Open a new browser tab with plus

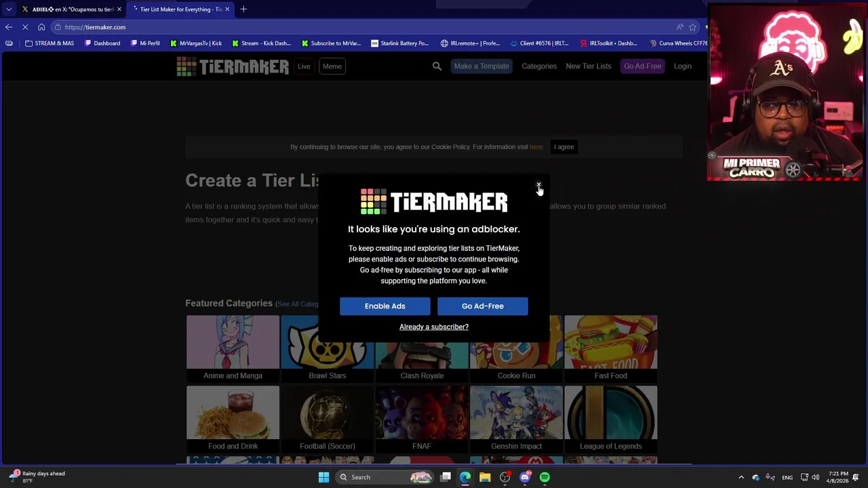[x=243, y=9]
